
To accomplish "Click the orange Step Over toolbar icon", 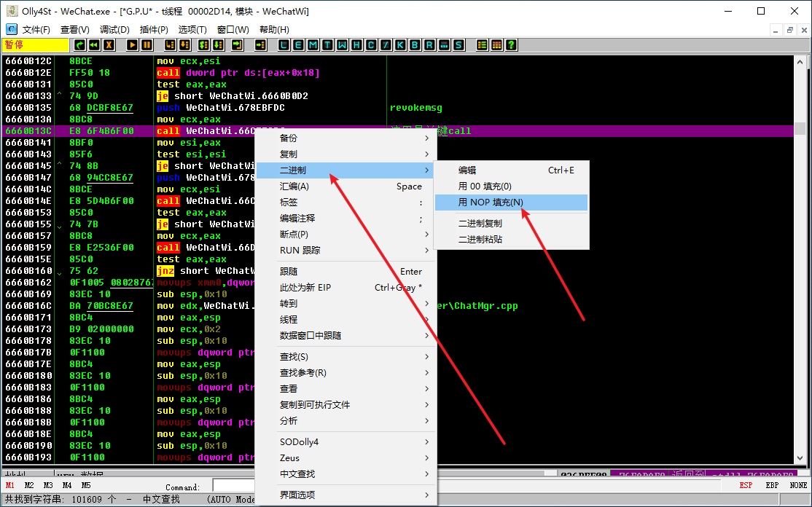I will coord(185,45).
